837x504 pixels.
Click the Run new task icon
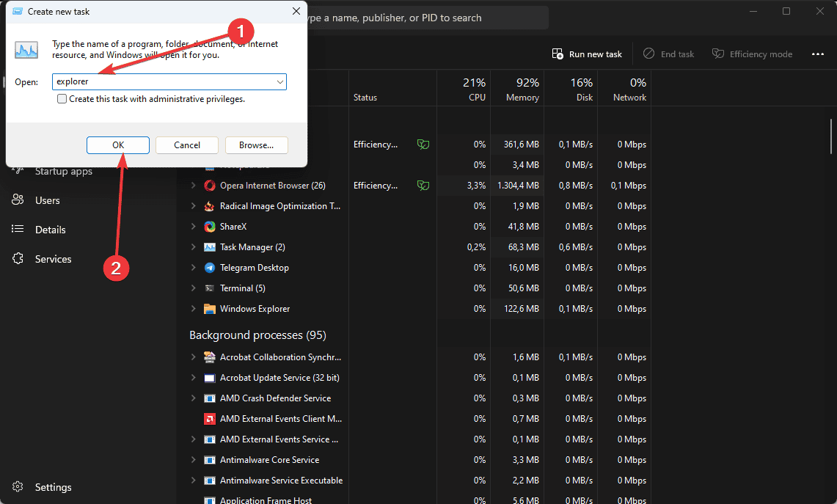558,54
